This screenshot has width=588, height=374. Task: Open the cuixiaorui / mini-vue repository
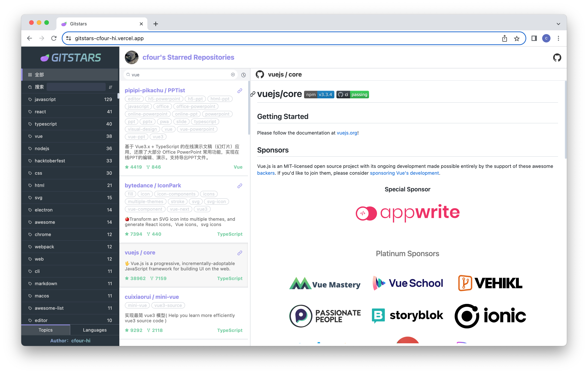click(152, 297)
